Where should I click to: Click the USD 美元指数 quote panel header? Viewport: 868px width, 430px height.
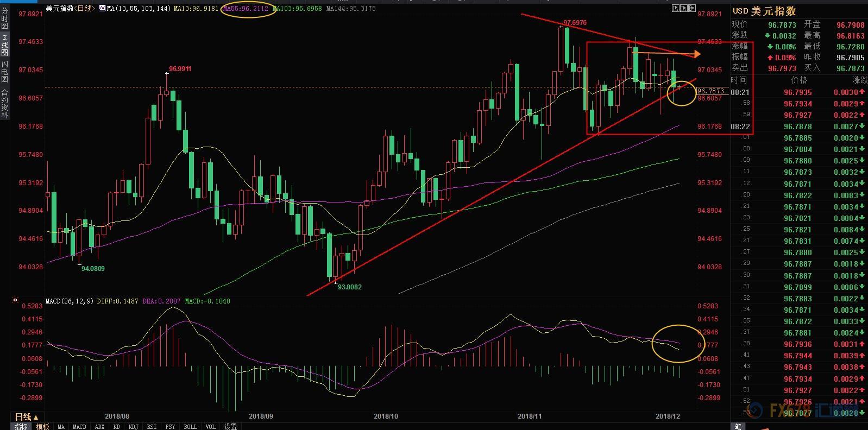pos(764,11)
